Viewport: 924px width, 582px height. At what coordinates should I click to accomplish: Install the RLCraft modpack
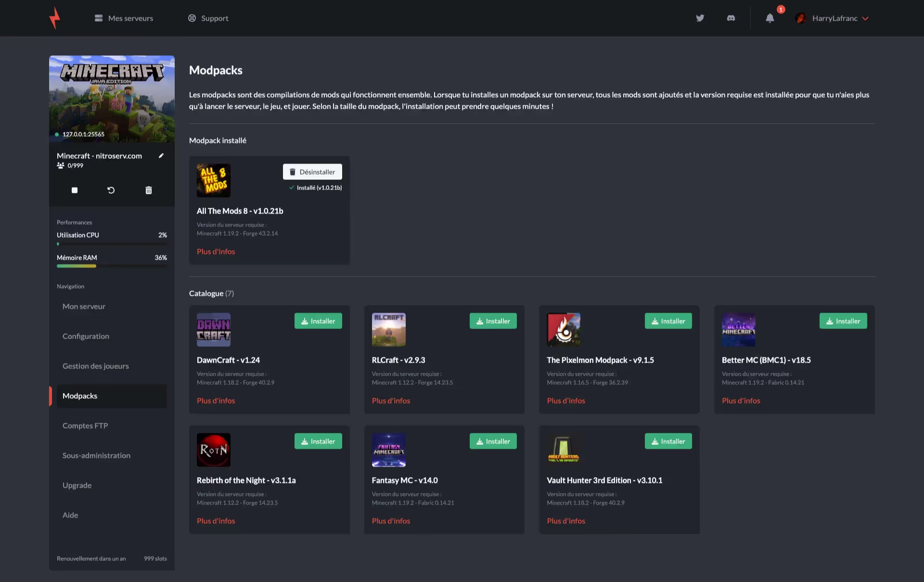pos(493,321)
